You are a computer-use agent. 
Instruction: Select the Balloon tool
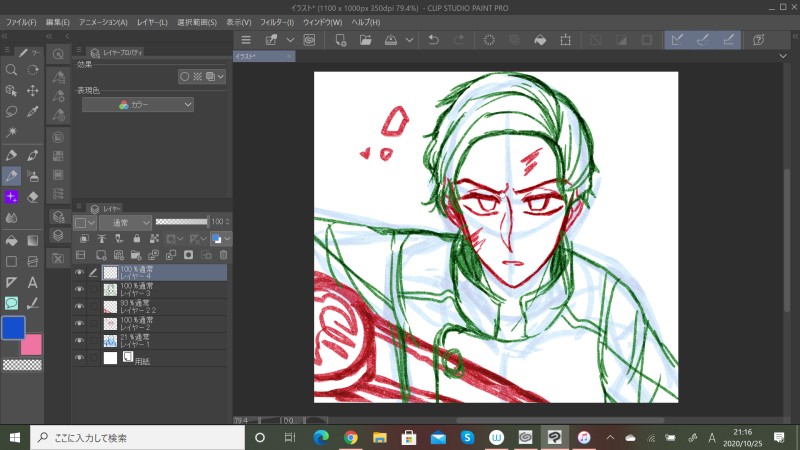(x=11, y=303)
